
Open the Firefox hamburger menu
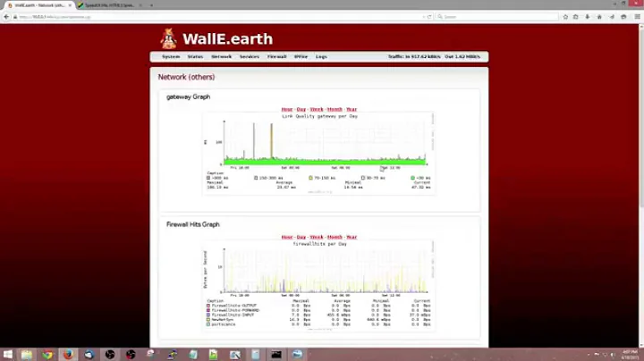click(x=637, y=17)
